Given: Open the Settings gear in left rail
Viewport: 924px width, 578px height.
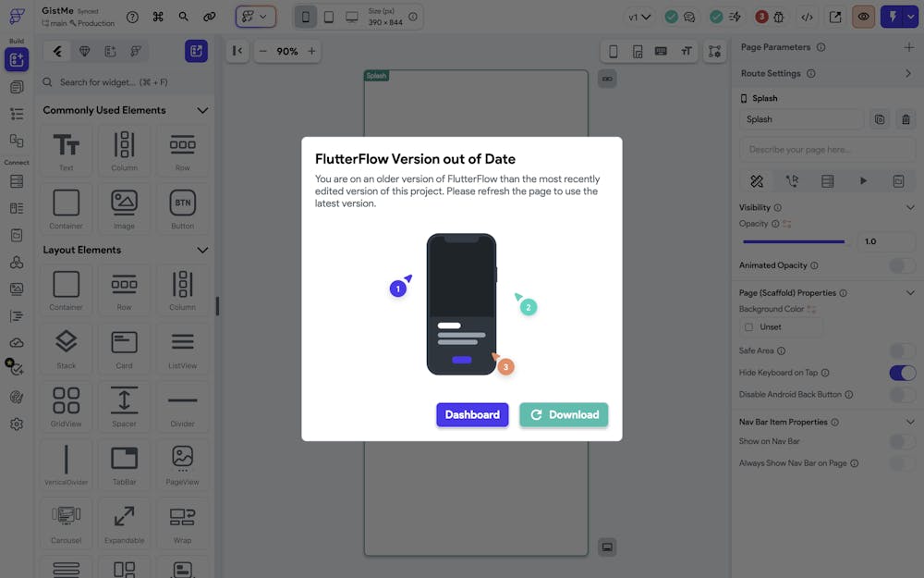Looking at the screenshot, I should 17,424.
